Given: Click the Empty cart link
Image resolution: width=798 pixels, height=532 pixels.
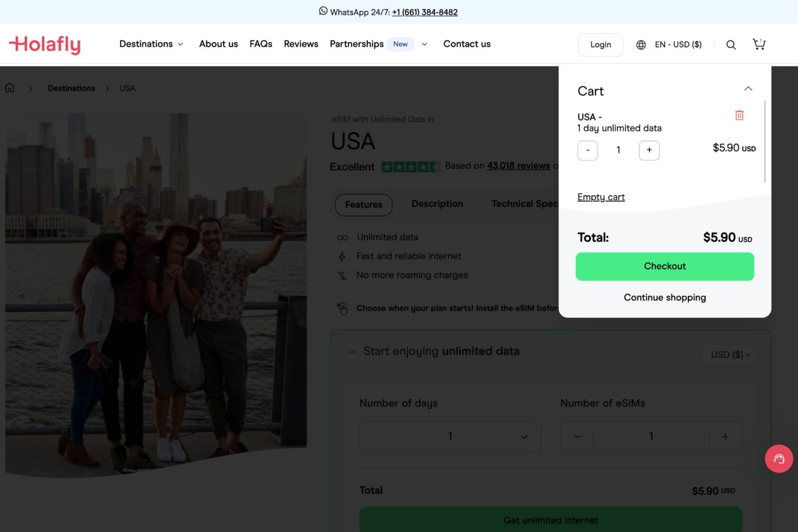Looking at the screenshot, I should (x=601, y=197).
